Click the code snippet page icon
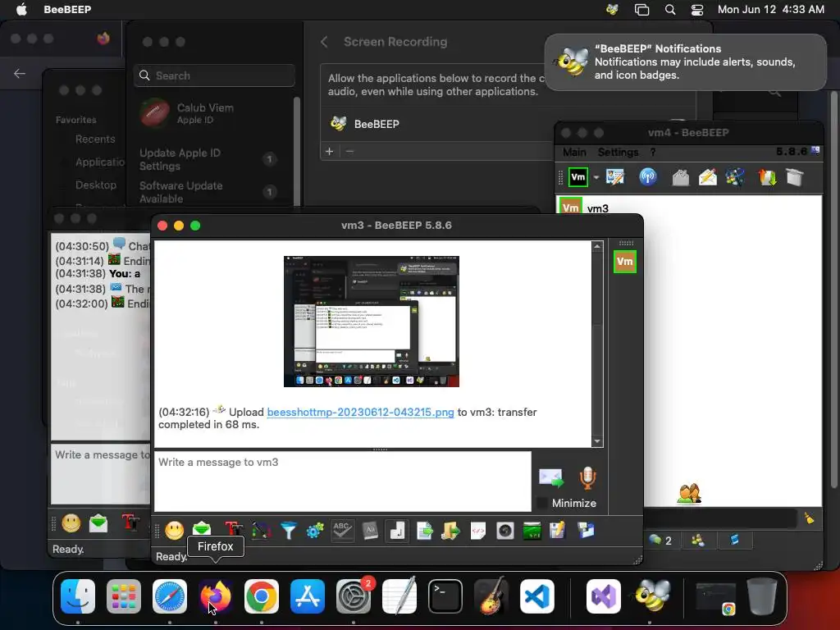 click(x=478, y=531)
